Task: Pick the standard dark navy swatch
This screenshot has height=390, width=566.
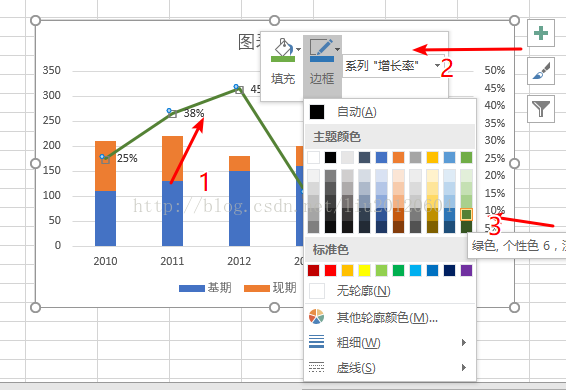Action: 449,270
